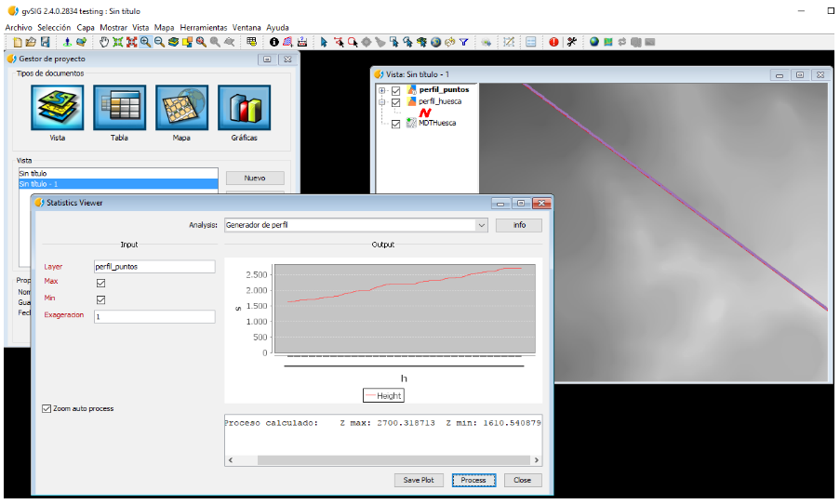Collapse the perfil_huesca layer legend
This screenshot has width=840, height=504.
pos(382,101)
